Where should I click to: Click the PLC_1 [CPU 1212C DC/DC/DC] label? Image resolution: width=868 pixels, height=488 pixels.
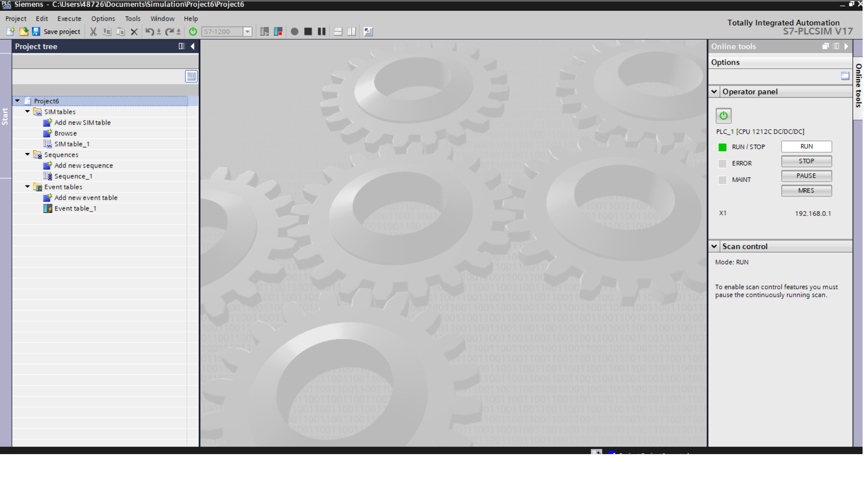pyautogui.click(x=760, y=132)
